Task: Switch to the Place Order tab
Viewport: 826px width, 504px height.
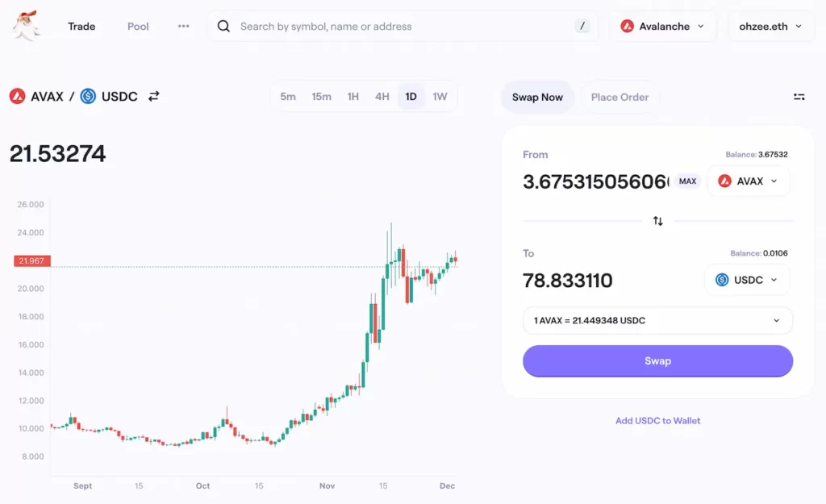Action: click(619, 97)
